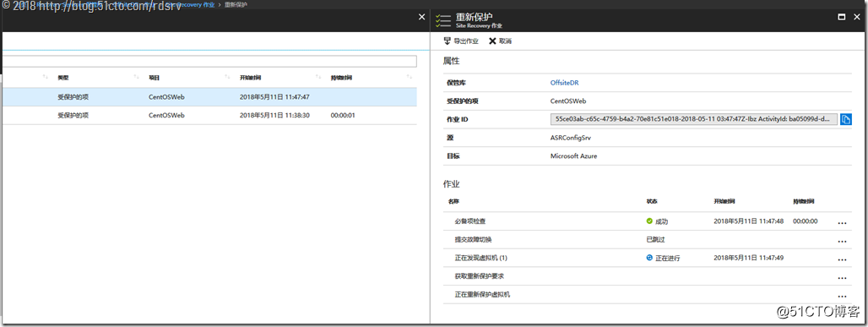The height and width of the screenshot is (327, 868).
Task: Click the 项目 column header label
Action: pyautogui.click(x=154, y=77)
